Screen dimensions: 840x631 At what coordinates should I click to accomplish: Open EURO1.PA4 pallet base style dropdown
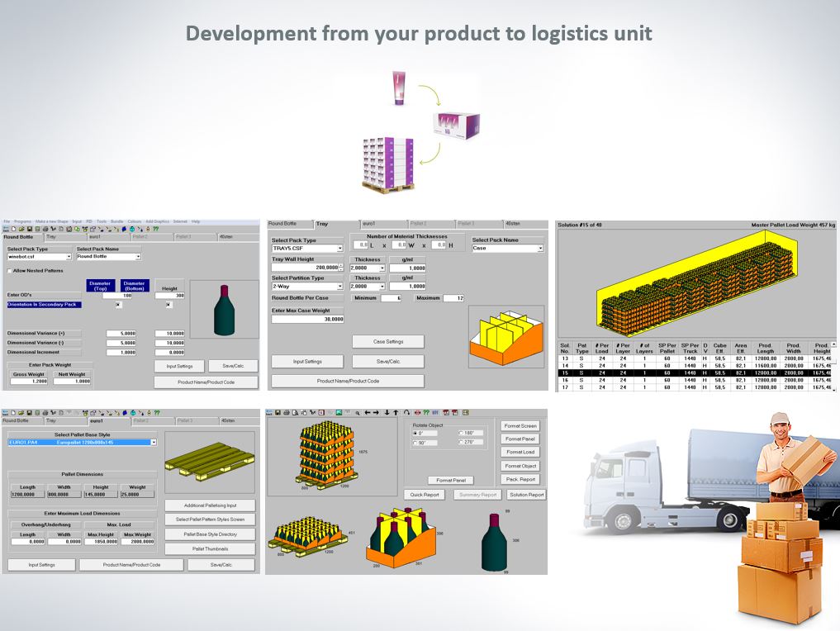coord(153,443)
